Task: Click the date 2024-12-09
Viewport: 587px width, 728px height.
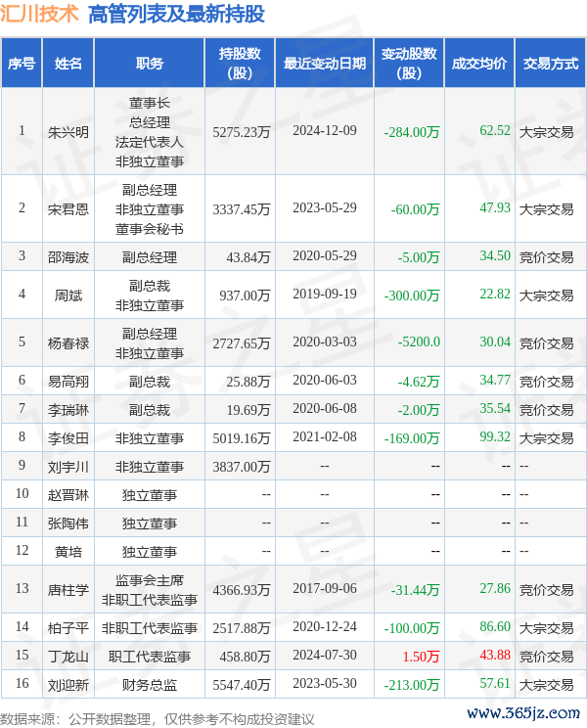Action: tap(325, 130)
